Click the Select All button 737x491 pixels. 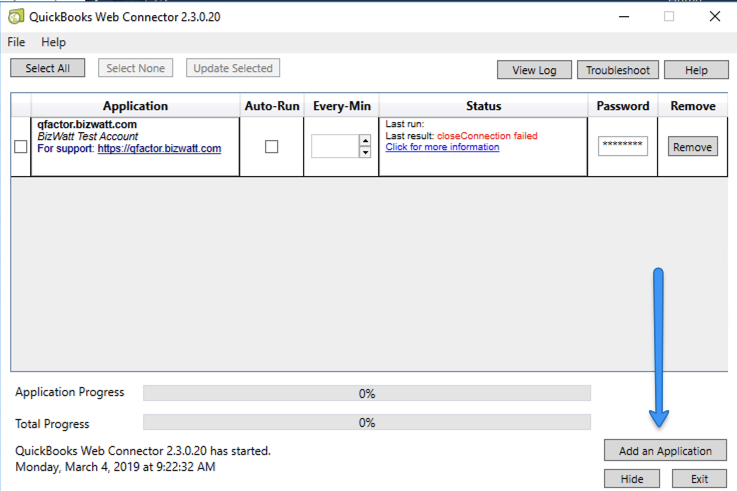(x=47, y=68)
